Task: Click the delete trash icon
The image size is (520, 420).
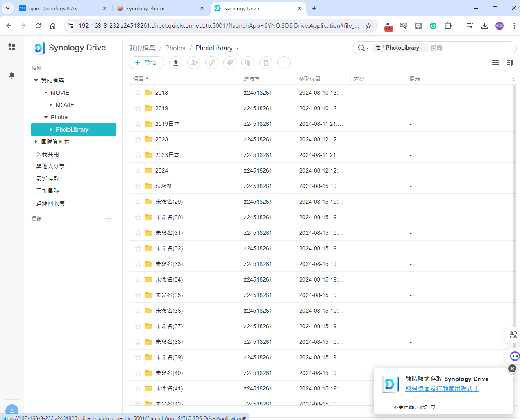Action: coord(266,63)
